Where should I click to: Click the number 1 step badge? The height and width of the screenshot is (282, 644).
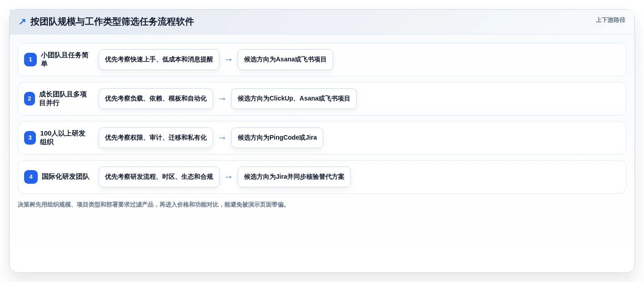[30, 60]
